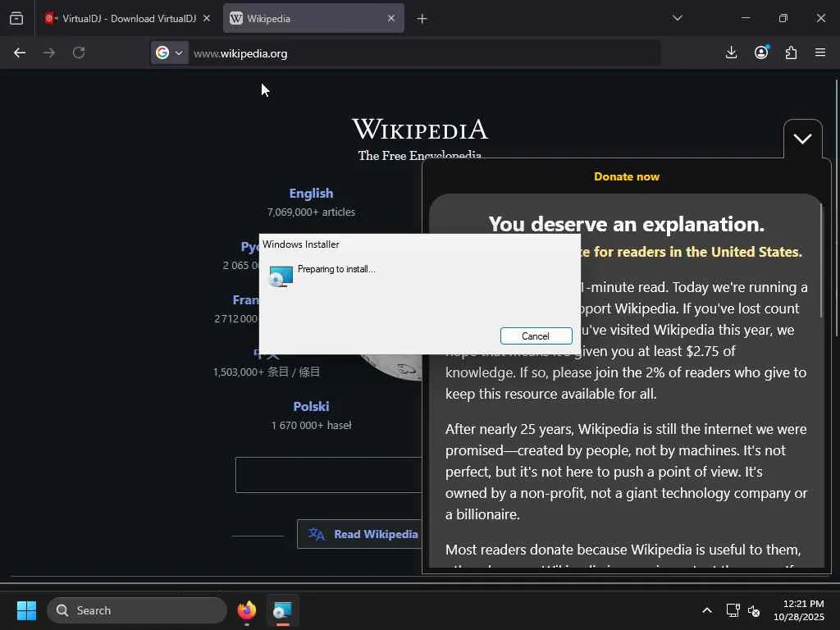Image resolution: width=840 pixels, height=630 pixels.
Task: Cancel the Windows Installer dialog
Action: (x=536, y=336)
